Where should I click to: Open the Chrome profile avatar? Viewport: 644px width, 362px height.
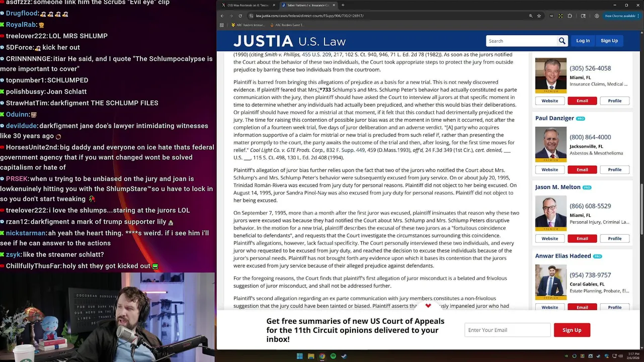click(597, 16)
